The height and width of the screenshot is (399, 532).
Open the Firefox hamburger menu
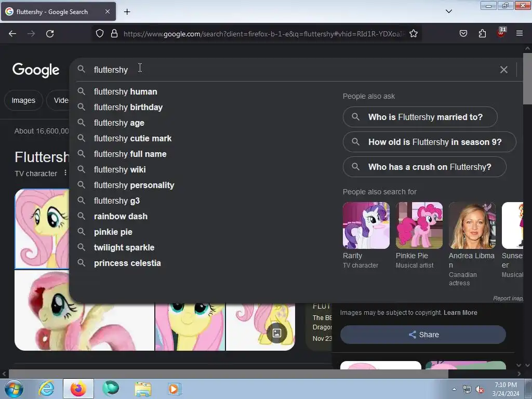(520, 34)
